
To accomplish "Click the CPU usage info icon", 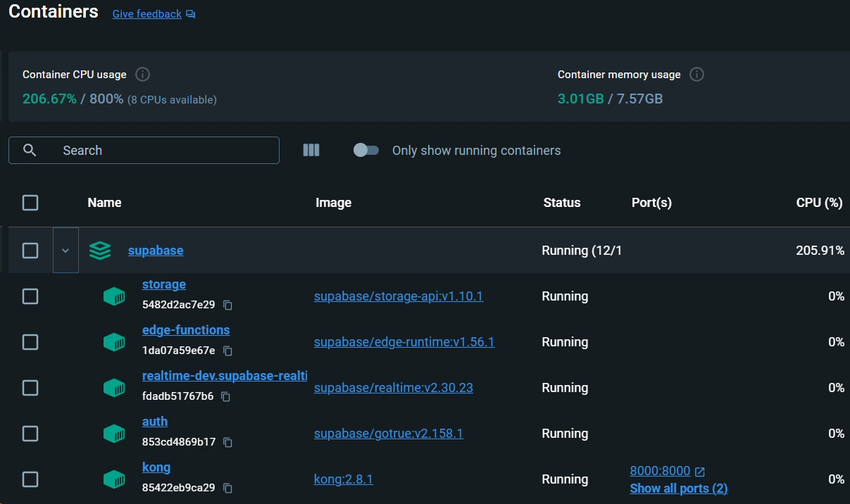I will pos(142,74).
